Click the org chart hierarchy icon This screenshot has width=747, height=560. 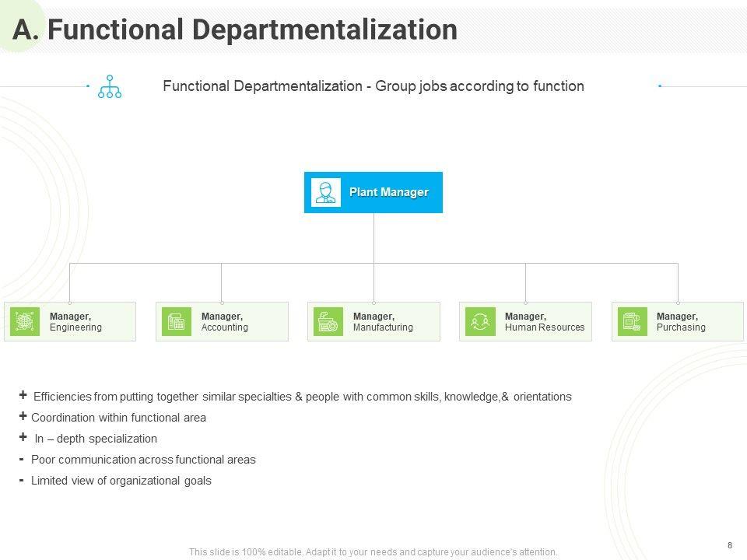[x=110, y=86]
